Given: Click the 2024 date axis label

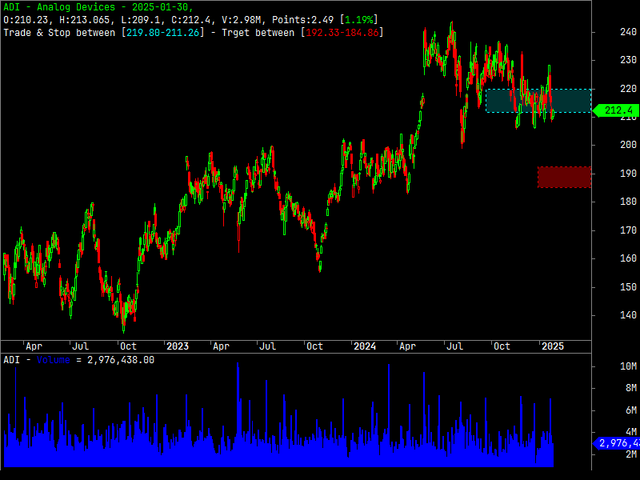Looking at the screenshot, I should pyautogui.click(x=364, y=347).
